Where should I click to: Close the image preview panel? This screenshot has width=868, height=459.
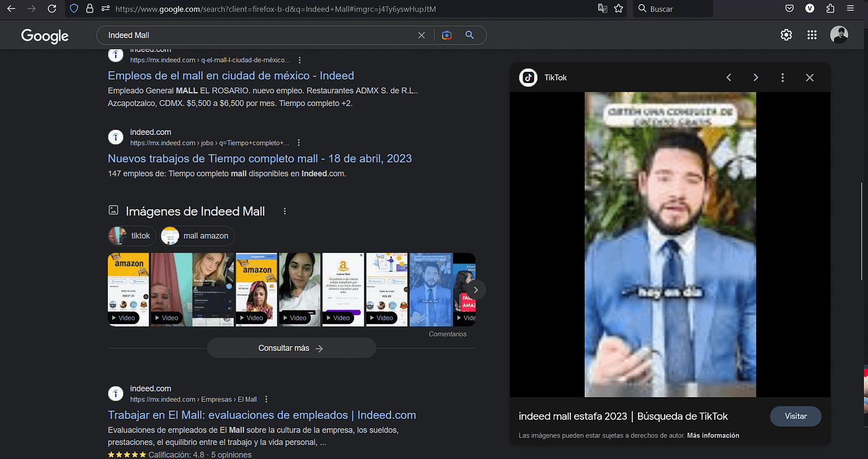click(x=810, y=77)
